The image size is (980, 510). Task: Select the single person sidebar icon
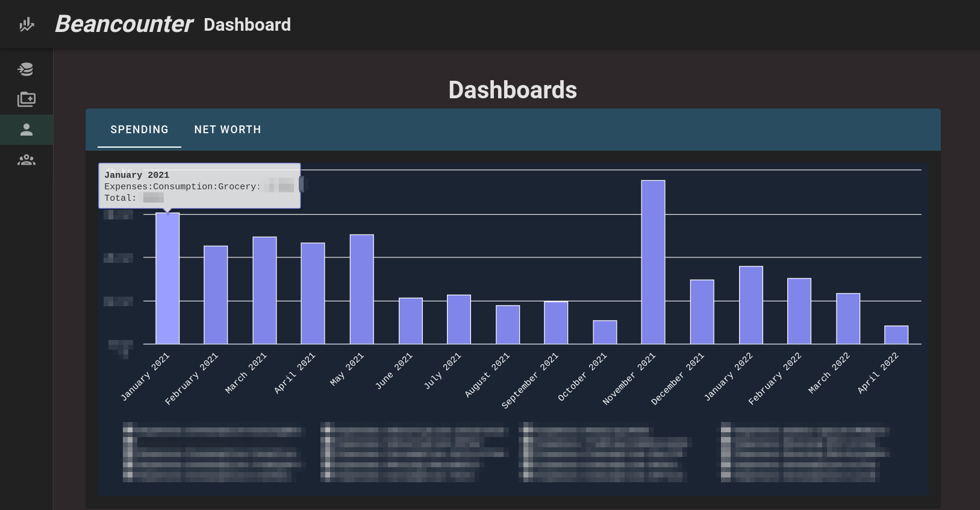(x=27, y=130)
